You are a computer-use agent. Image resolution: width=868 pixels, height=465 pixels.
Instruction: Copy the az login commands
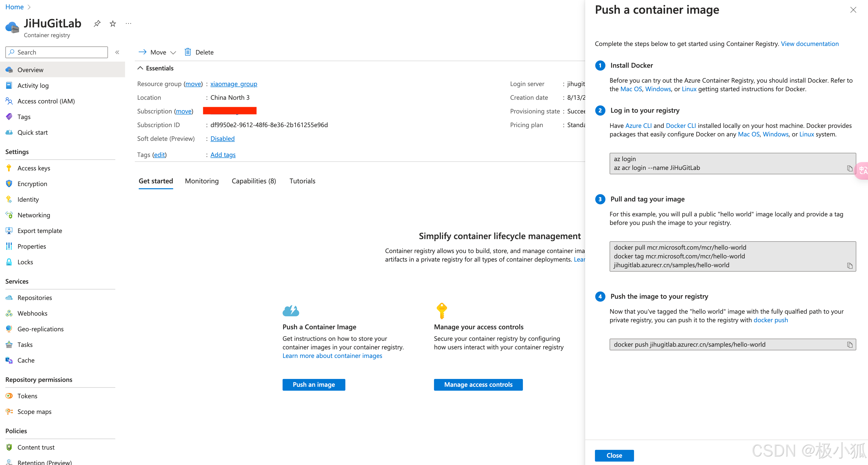tap(849, 168)
